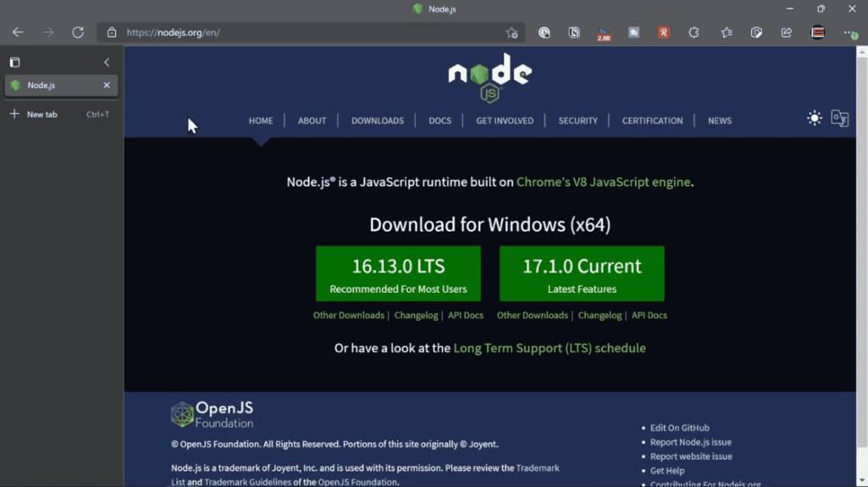
Task: Open Other Downloads under 16.13.0 LTS
Action: point(348,316)
